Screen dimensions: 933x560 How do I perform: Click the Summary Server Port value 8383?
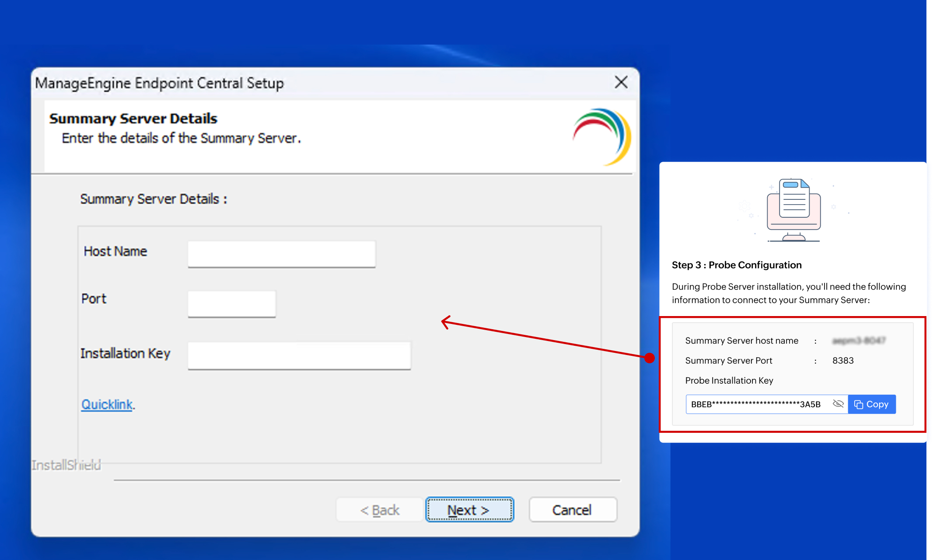tap(842, 361)
